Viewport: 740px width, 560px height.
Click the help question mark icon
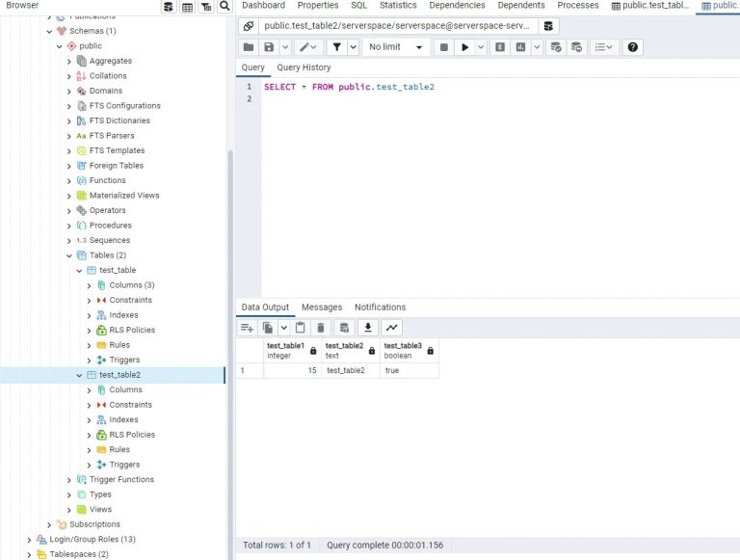point(633,47)
